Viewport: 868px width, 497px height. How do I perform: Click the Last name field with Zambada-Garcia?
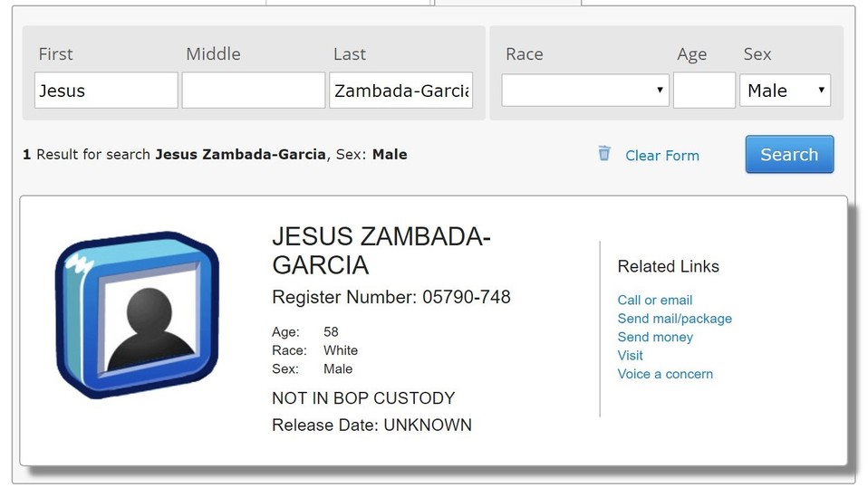[400, 91]
